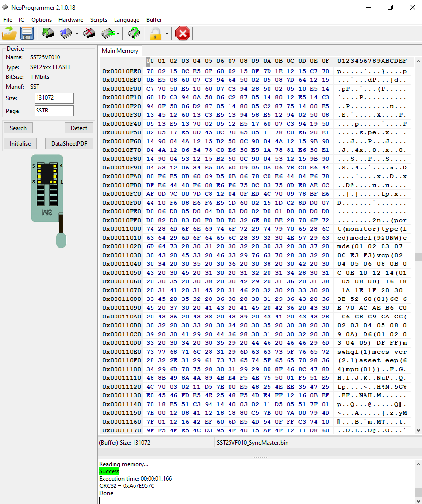Click the hex editor scrollbar thumb
This screenshot has height=504, width=422.
(x=418, y=257)
